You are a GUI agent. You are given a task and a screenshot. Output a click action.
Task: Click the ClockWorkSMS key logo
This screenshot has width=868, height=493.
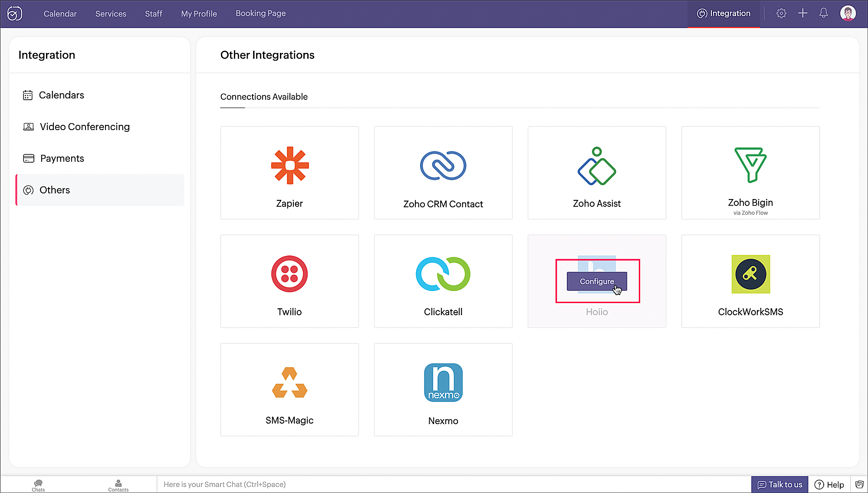coord(751,274)
